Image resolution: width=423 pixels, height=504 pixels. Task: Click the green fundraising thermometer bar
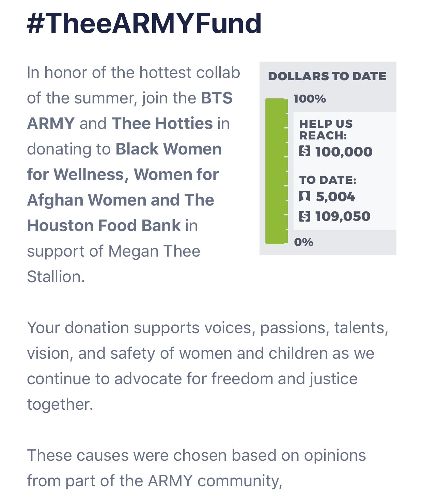coord(275,171)
